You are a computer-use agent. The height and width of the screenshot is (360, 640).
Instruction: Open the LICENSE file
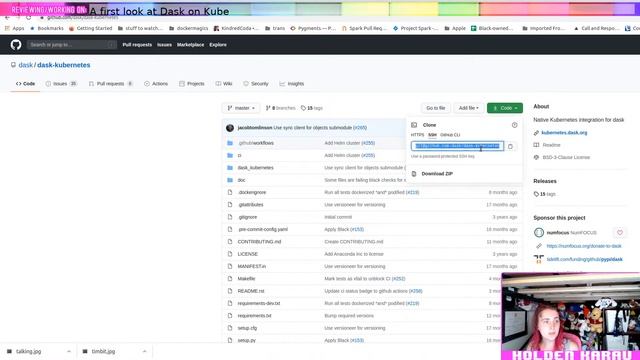click(x=248, y=254)
